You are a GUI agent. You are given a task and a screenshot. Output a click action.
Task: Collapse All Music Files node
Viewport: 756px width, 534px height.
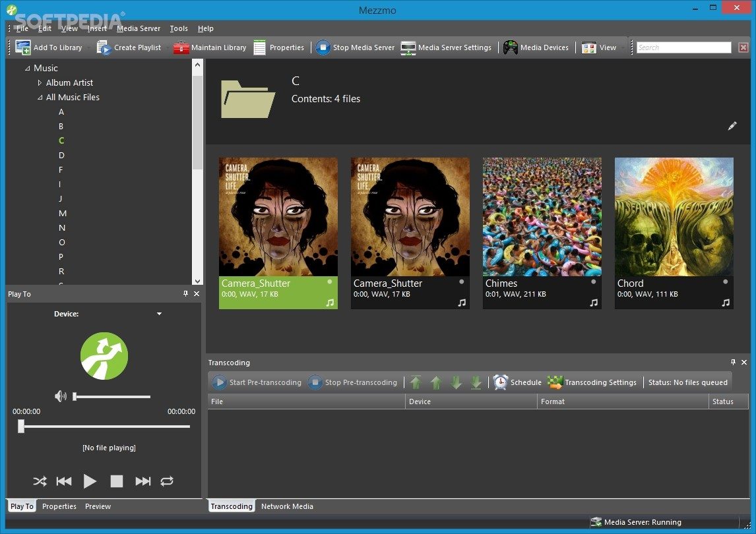pos(40,98)
